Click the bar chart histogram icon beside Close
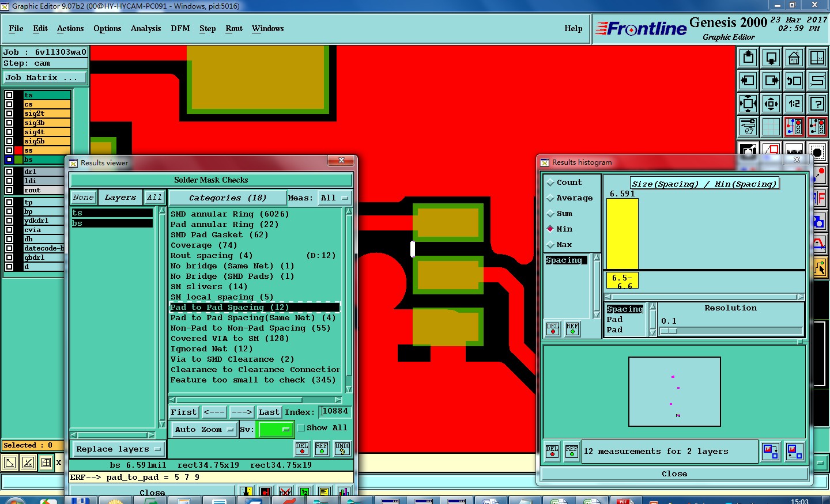Image resolution: width=830 pixels, height=504 pixels. pyautogui.click(x=344, y=491)
